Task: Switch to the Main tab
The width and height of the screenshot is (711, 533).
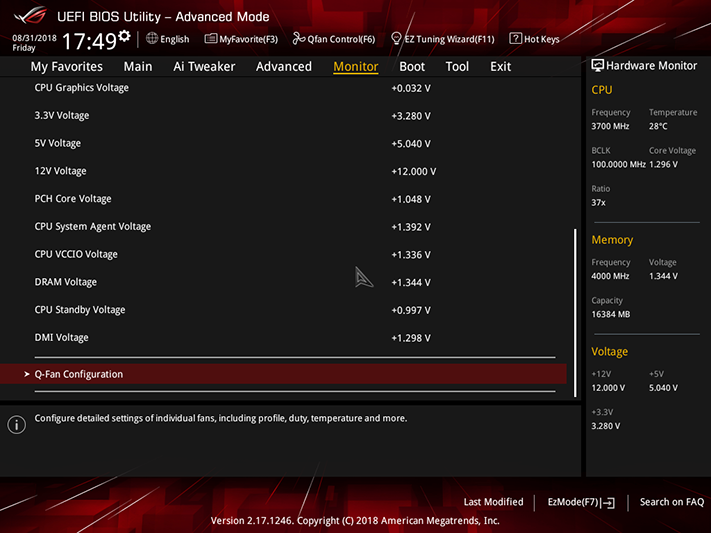Action: point(138,66)
